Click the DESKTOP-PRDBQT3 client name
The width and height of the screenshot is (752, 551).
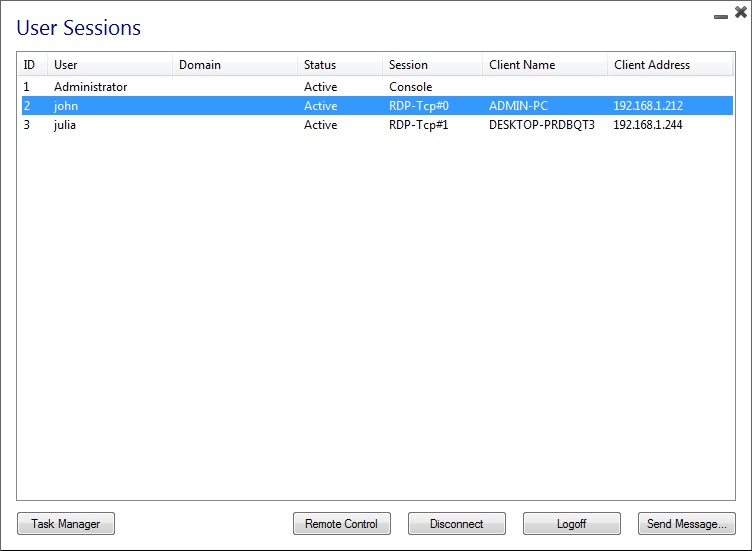point(541,125)
